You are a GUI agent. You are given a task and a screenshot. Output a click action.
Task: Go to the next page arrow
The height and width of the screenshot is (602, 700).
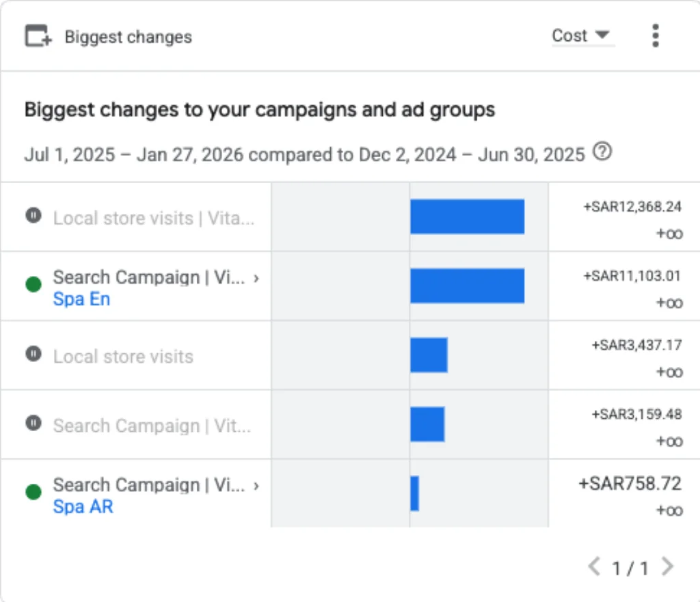click(668, 566)
